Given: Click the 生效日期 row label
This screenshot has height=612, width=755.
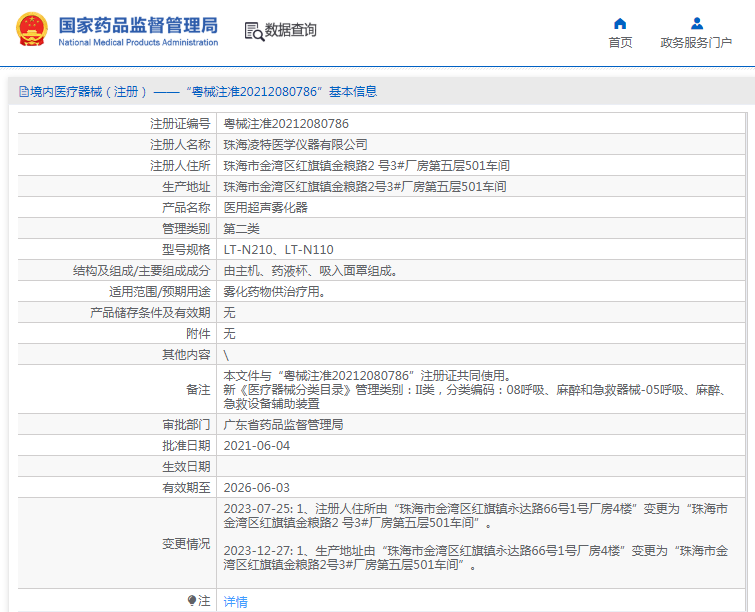Looking at the screenshot, I should pos(186,467).
